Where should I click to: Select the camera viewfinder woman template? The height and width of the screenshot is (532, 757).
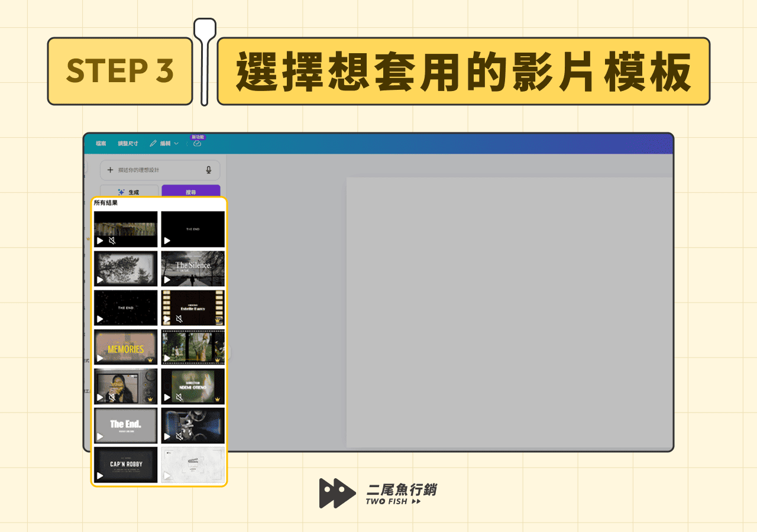click(126, 386)
